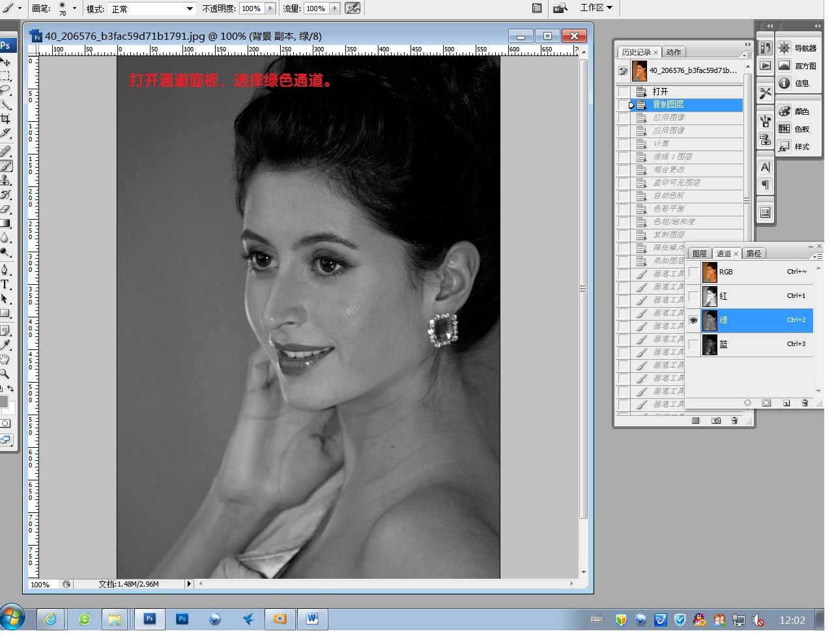
Task: Select the Magic Wand tool
Action: pyautogui.click(x=6, y=105)
